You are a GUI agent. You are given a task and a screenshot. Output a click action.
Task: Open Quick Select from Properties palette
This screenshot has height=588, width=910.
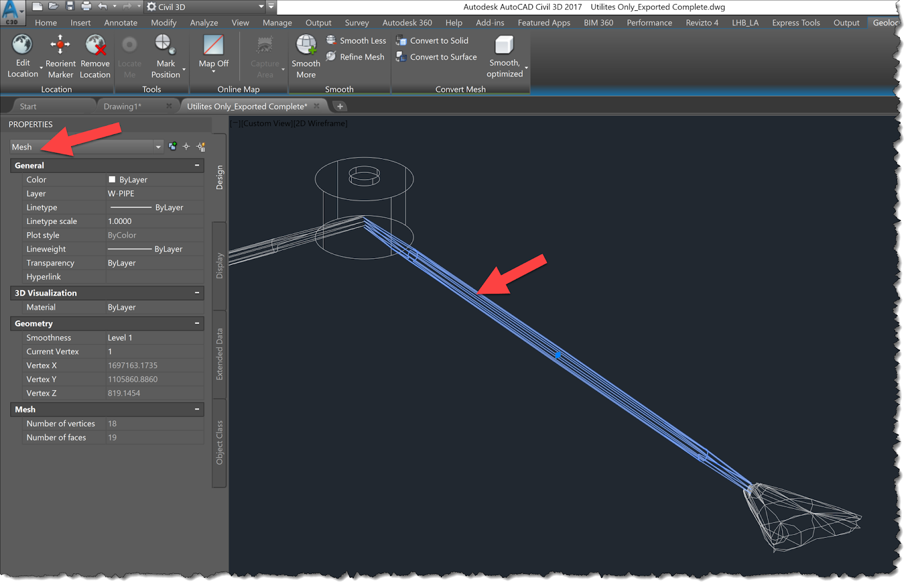(x=201, y=147)
